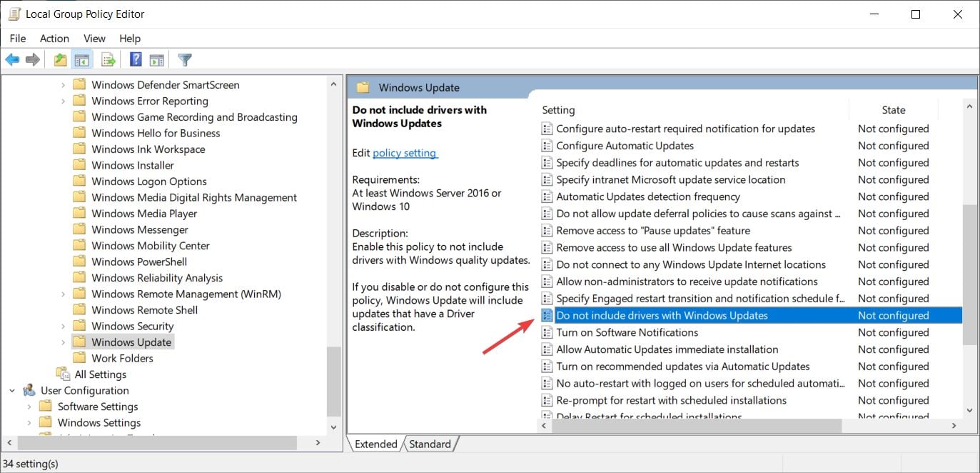Switch to the Extended tab
The width and height of the screenshot is (980, 473).
[375, 444]
